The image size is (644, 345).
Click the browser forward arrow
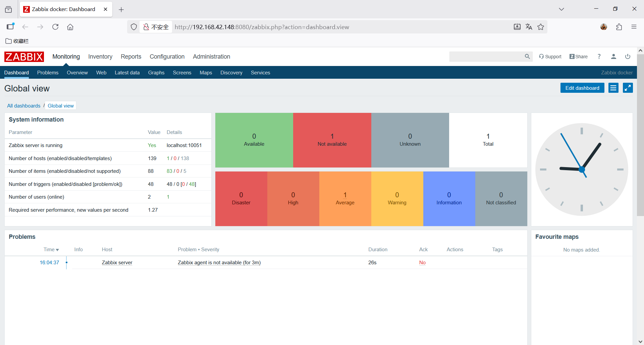coord(40,27)
